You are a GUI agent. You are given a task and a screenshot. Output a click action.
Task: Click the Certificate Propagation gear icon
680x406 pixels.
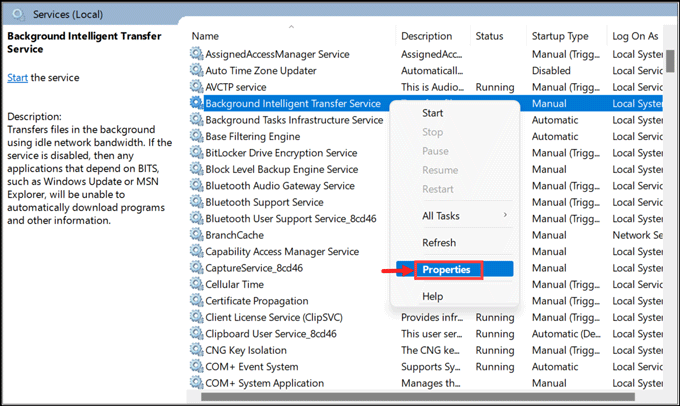pyautogui.click(x=196, y=301)
